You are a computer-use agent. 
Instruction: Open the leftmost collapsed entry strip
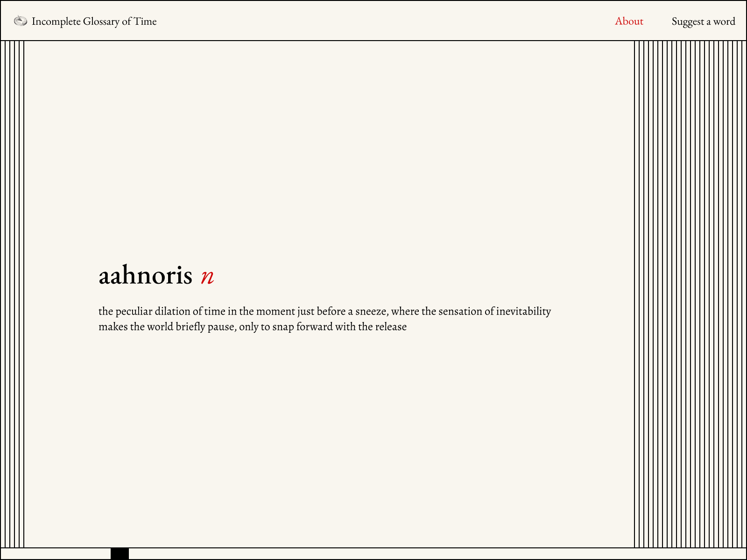click(x=3, y=294)
